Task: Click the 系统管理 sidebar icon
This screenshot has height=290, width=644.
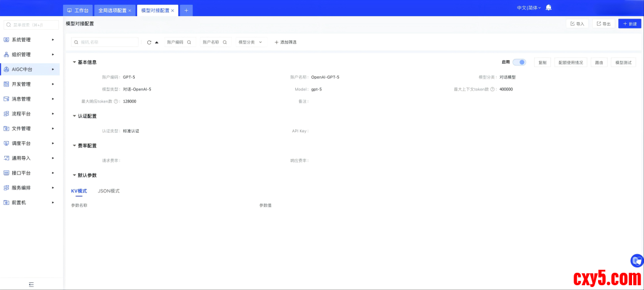Action: click(6, 40)
